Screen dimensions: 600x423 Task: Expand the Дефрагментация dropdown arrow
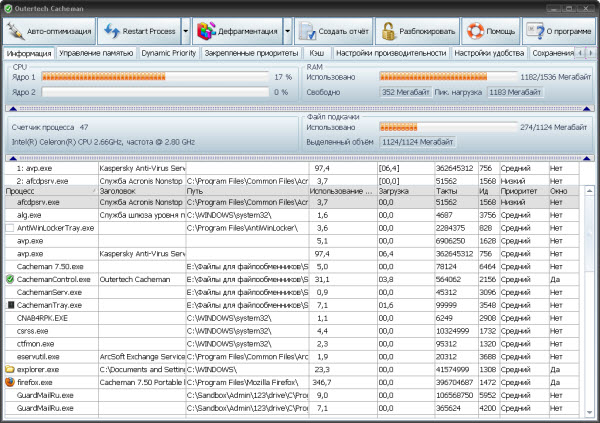click(x=288, y=29)
